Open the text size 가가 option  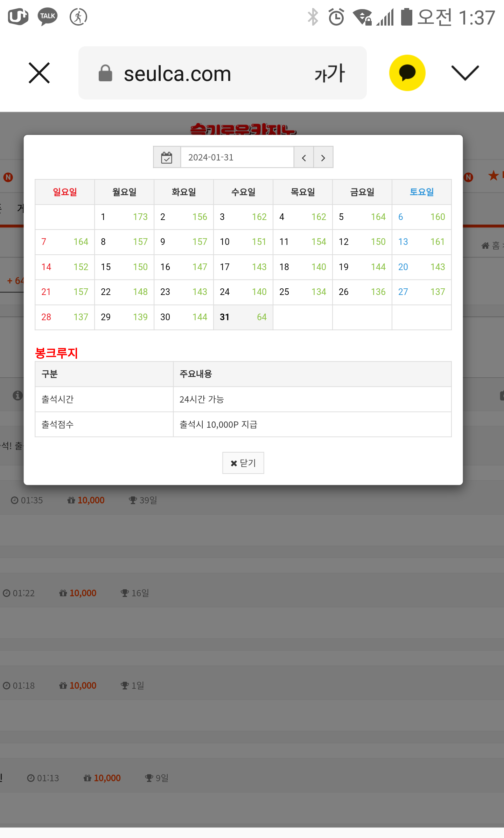click(x=329, y=73)
